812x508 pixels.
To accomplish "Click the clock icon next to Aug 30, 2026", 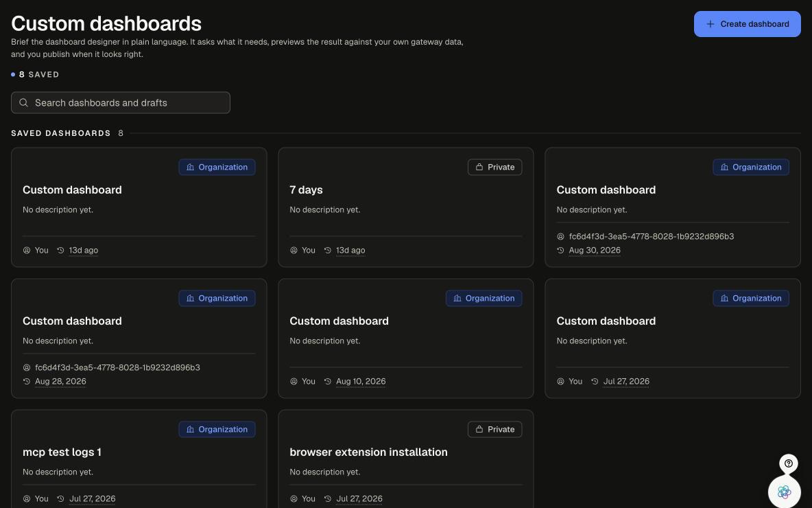I will point(560,251).
